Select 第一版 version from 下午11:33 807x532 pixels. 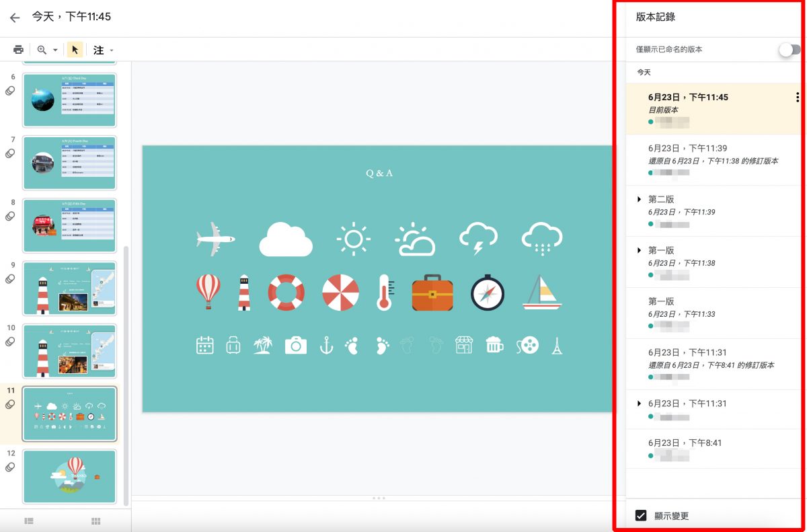coord(715,313)
